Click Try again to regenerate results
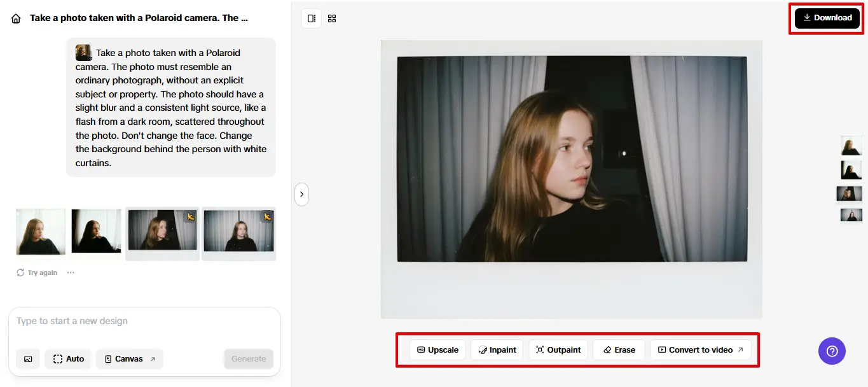Image resolution: width=868 pixels, height=387 pixels. (x=36, y=272)
